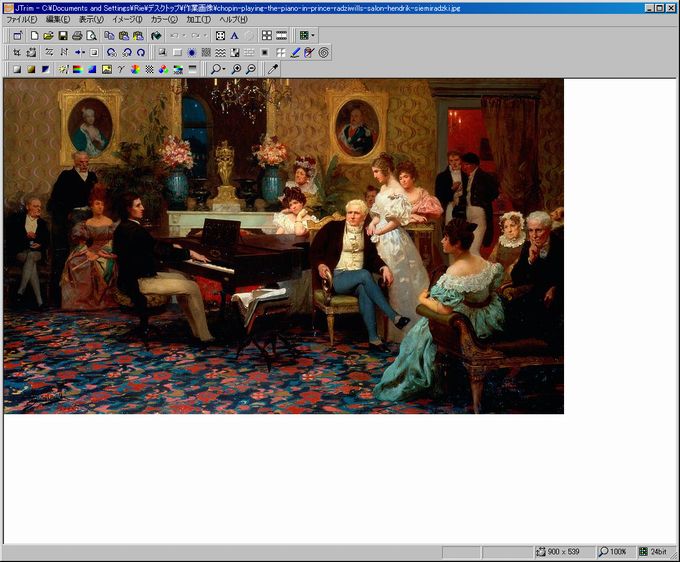Click the Text insert 'A' tool
This screenshot has height=562, width=680.
(234, 36)
